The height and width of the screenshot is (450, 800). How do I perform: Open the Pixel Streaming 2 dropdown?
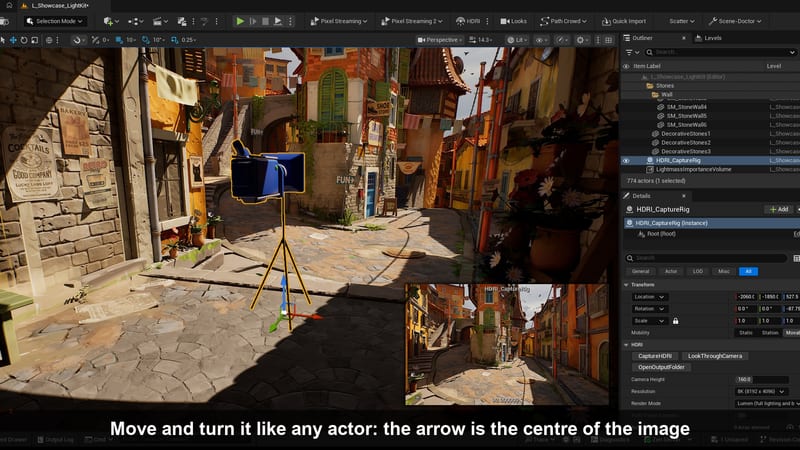pyautogui.click(x=412, y=21)
